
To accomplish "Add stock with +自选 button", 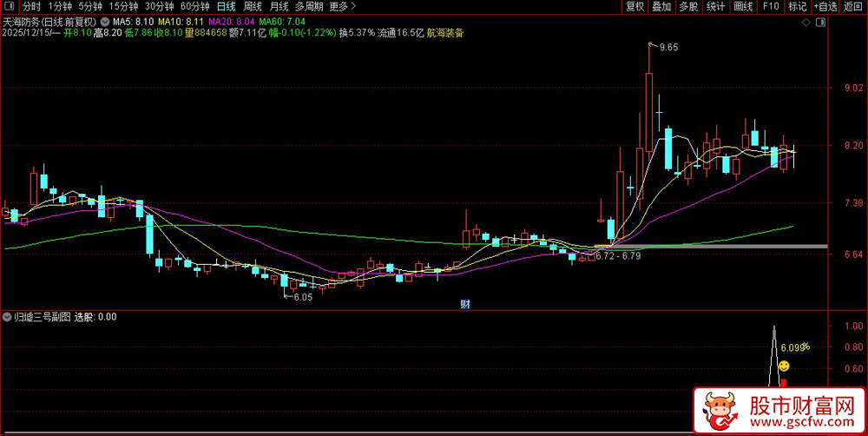I will click(825, 7).
